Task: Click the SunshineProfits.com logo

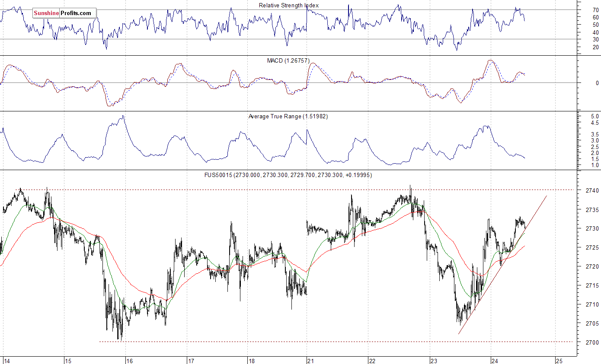Action: point(64,13)
